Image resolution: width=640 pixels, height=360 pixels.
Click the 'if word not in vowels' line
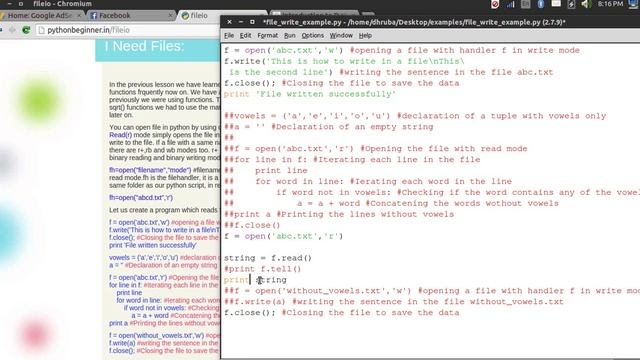(x=432, y=192)
